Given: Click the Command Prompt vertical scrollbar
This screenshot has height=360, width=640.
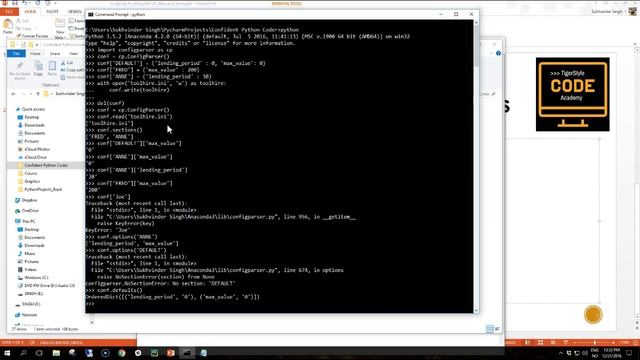Looking at the screenshot, I should 476,166.
